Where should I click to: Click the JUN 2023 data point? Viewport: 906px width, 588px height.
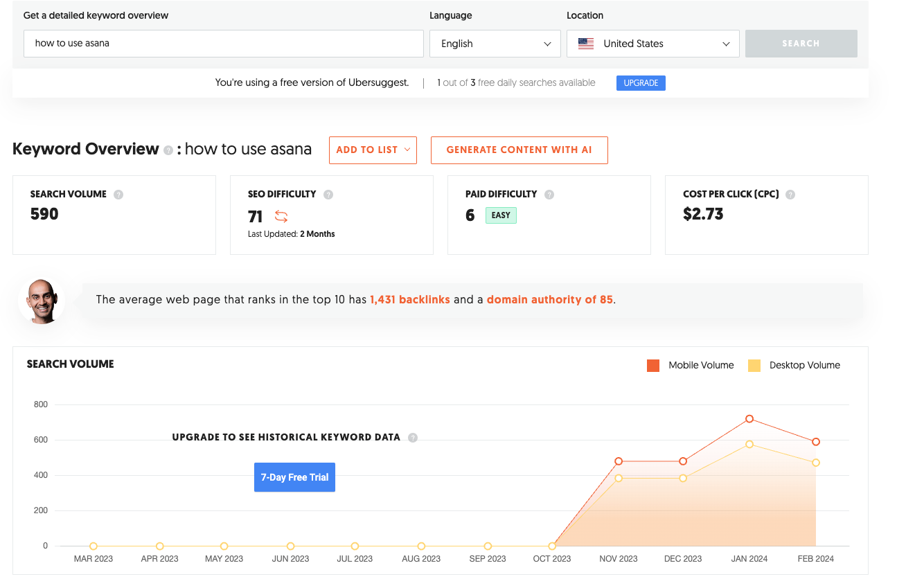(x=291, y=546)
